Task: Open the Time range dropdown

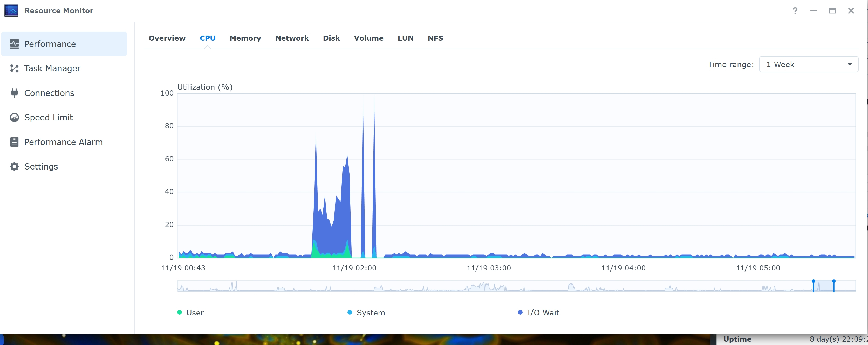Action: 808,64
